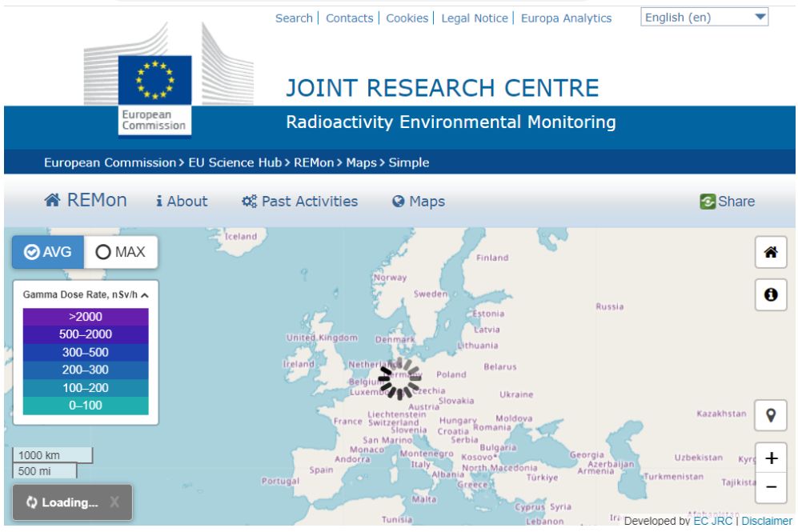
Task: Click the location pin marker button
Action: (771, 415)
